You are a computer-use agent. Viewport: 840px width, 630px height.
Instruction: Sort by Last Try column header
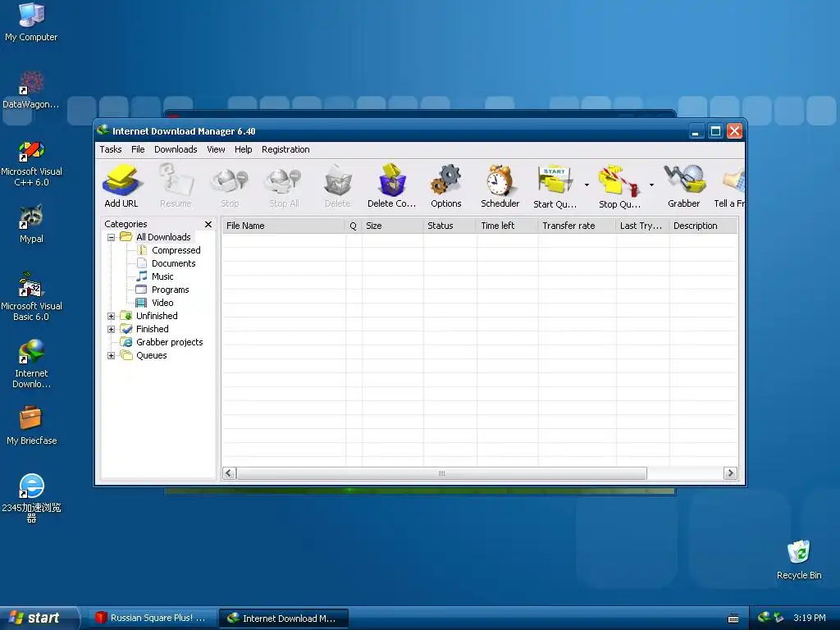point(642,226)
